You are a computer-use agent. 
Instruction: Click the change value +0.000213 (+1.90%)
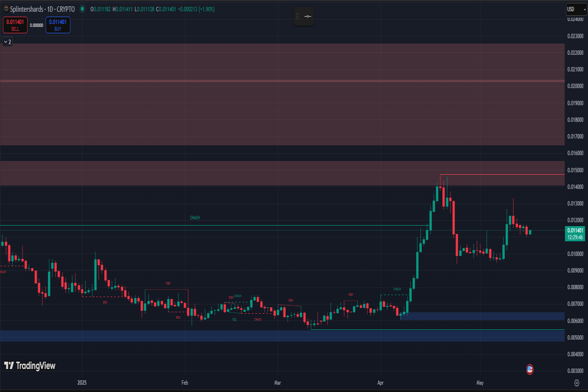197,9
